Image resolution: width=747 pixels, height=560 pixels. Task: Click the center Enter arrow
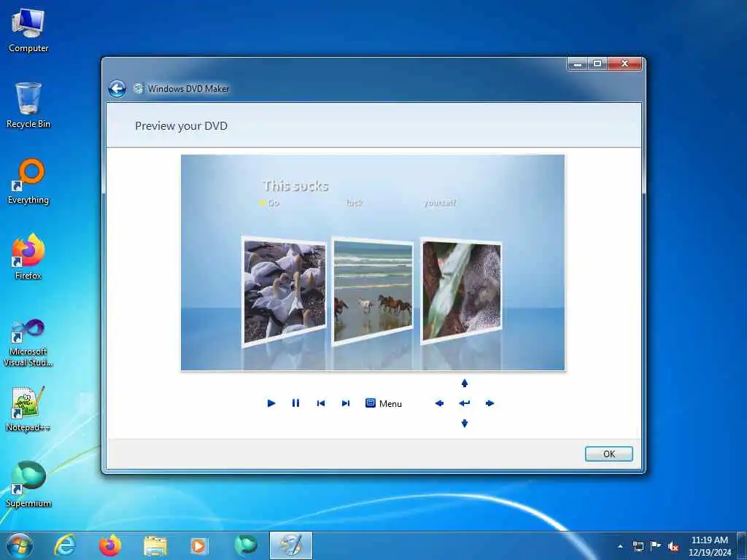coord(465,403)
